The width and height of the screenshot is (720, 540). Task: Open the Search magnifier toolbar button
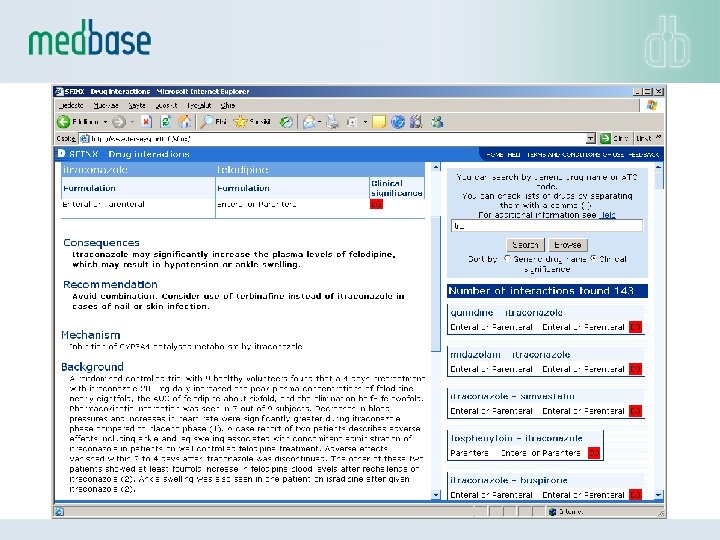(x=208, y=122)
